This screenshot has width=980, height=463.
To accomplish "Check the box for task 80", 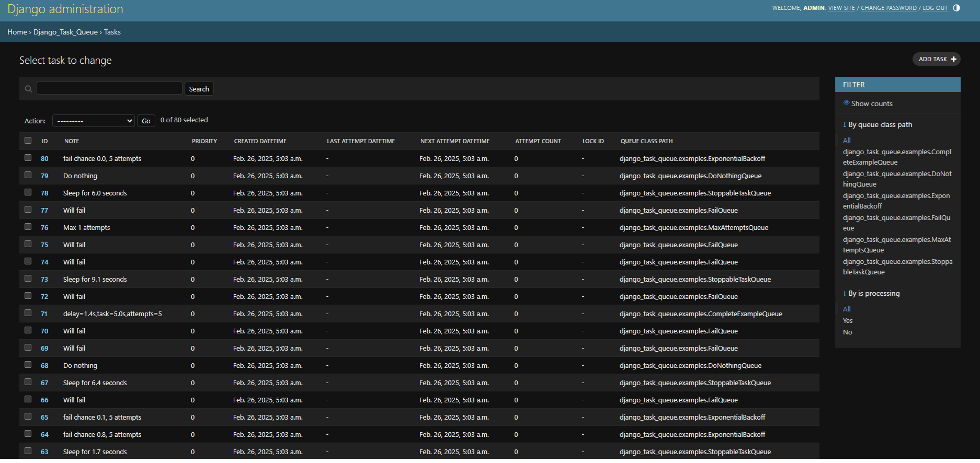I will (28, 158).
